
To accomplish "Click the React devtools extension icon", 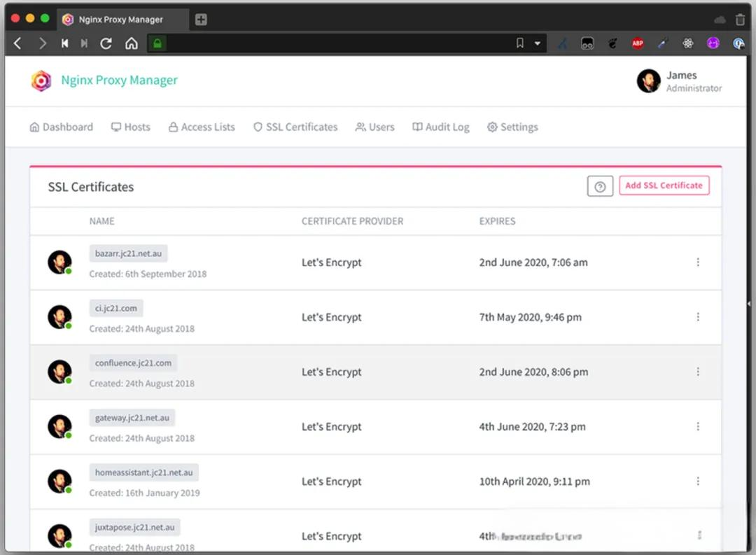I will pyautogui.click(x=688, y=43).
